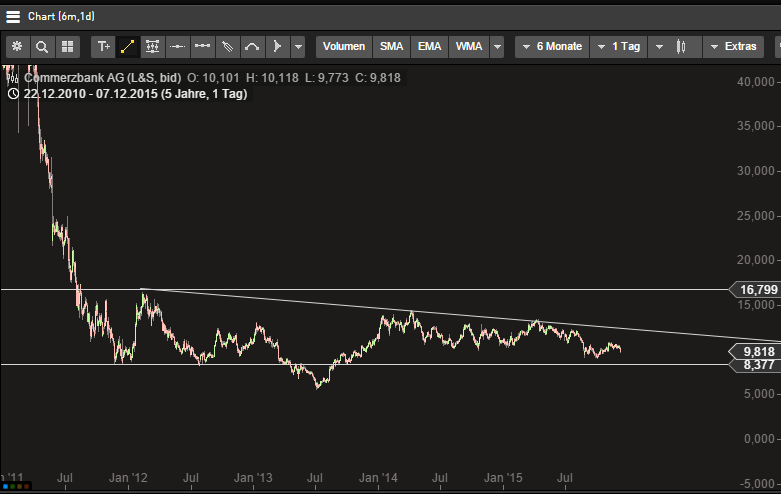Expand more drawing tools dropdown arrow

point(297,47)
